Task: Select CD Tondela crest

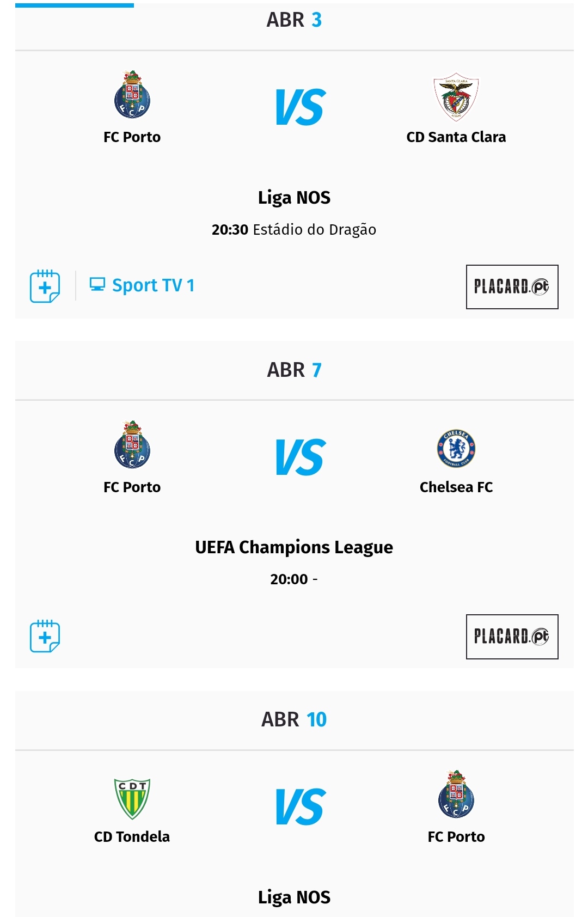Action: pos(132,799)
